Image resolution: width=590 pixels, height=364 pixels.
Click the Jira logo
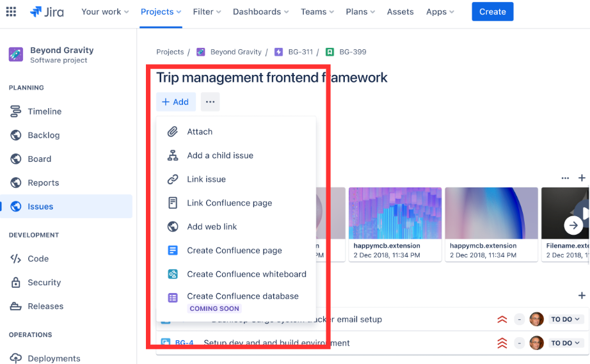(47, 12)
